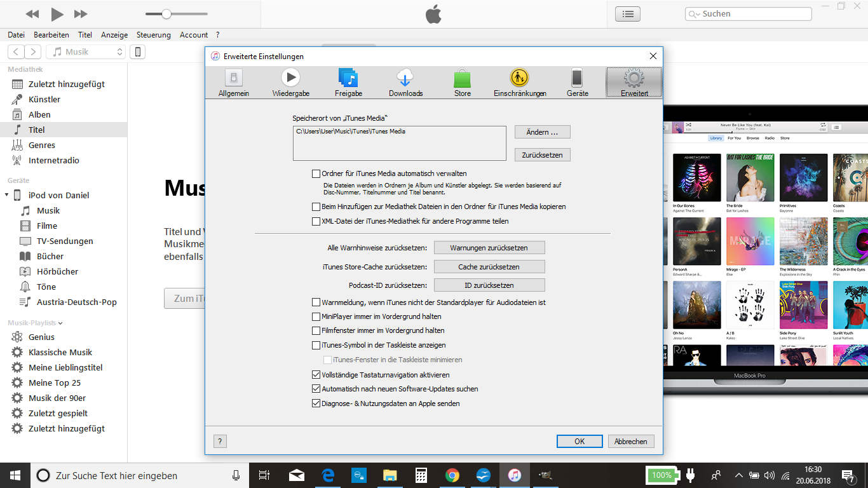Open the list view icon button
Screen dimensions: 868x488
[x=628, y=14]
